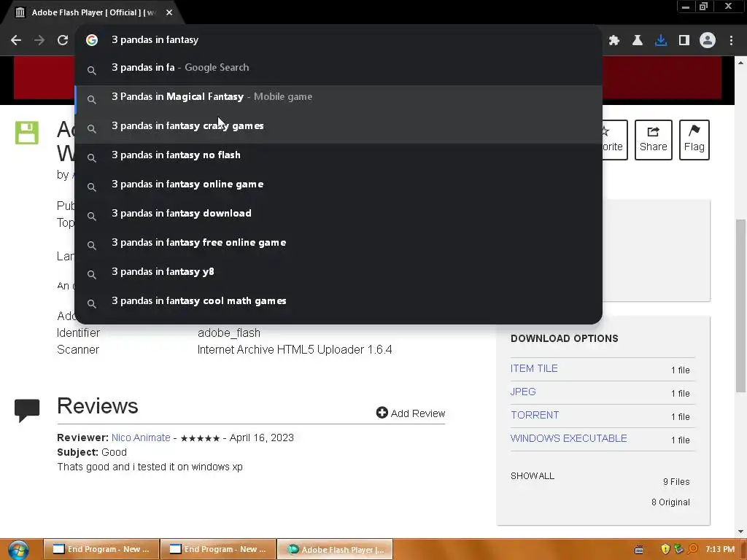
Task: Choose '3 pandas in fantasy online game' suggestion
Action: (x=338, y=184)
